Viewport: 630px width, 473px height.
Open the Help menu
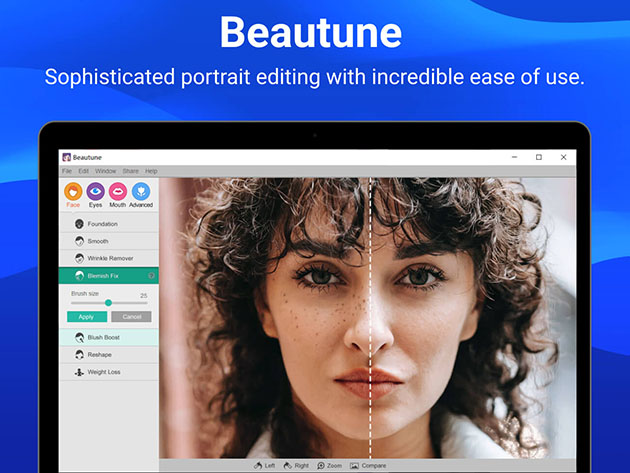(x=151, y=171)
